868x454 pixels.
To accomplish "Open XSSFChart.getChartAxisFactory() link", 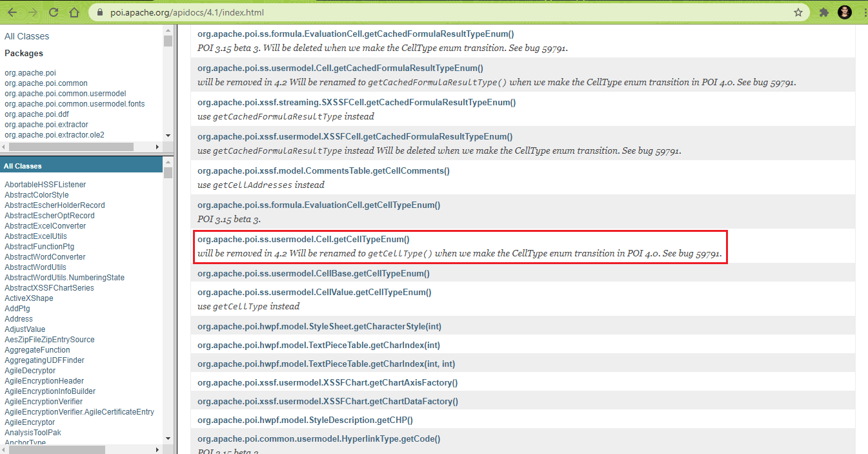I will pyautogui.click(x=327, y=382).
